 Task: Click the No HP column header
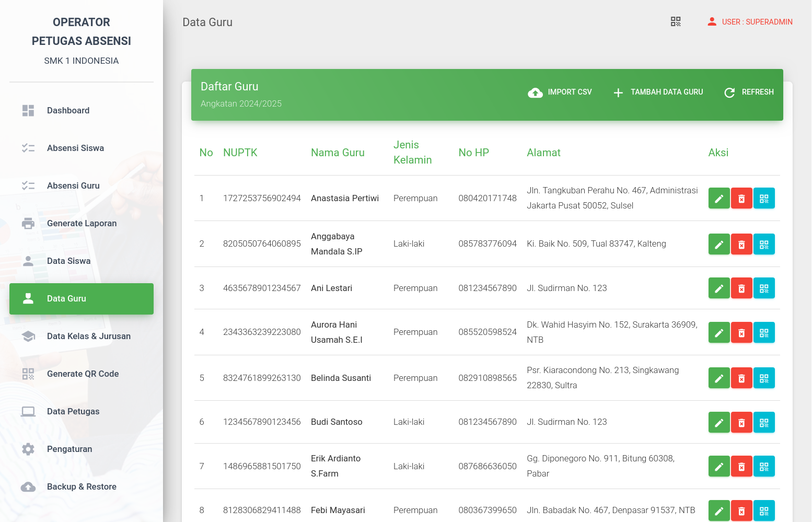click(473, 153)
